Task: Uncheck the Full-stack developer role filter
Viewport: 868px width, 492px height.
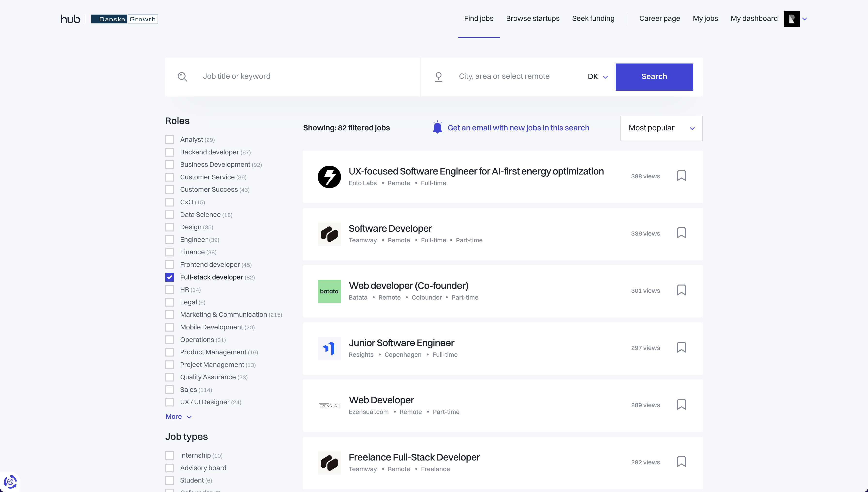Action: (170, 277)
